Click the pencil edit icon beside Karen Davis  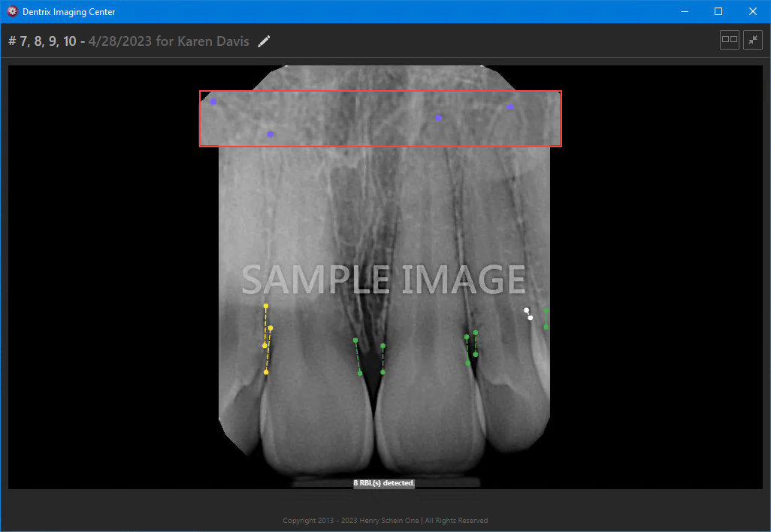point(264,41)
